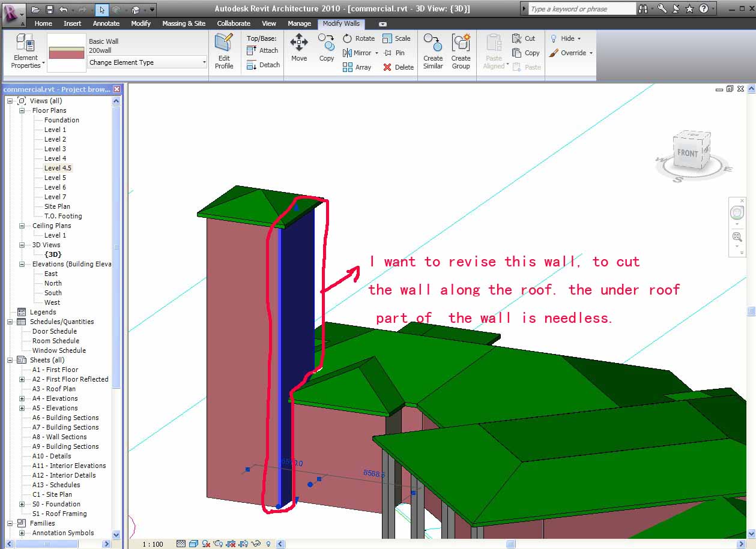Image resolution: width=756 pixels, height=549 pixels.
Task: Open Level 4.5 floor plan view
Action: coord(58,168)
